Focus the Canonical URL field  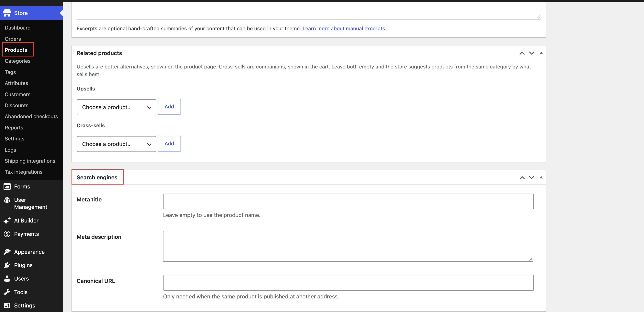348,283
